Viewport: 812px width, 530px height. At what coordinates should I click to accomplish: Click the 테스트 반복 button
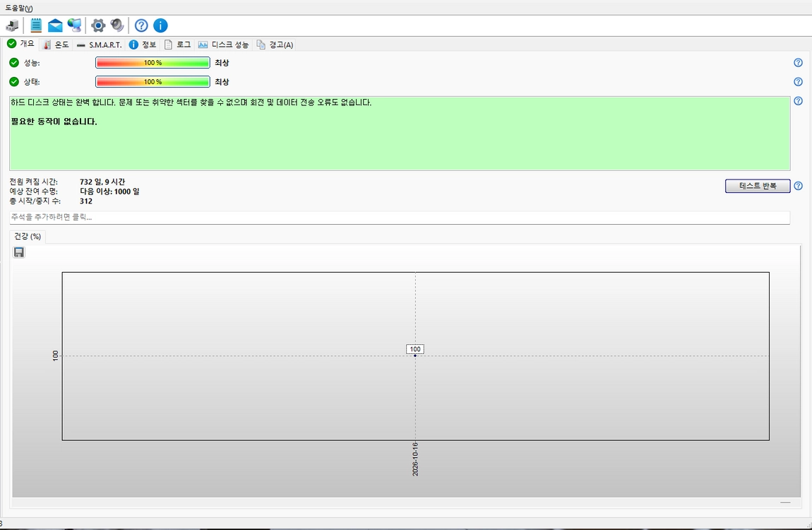coord(758,186)
